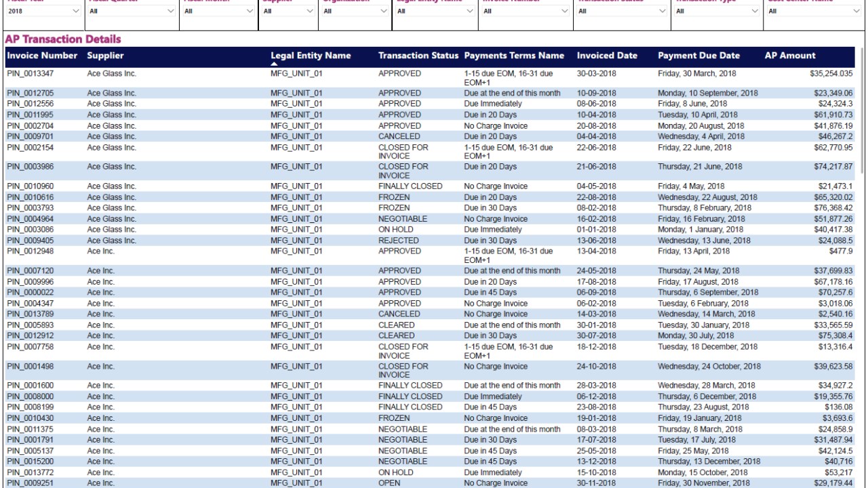Select amount $31,487.94
Image resolution: width=868 pixels, height=488 pixels.
833,439
